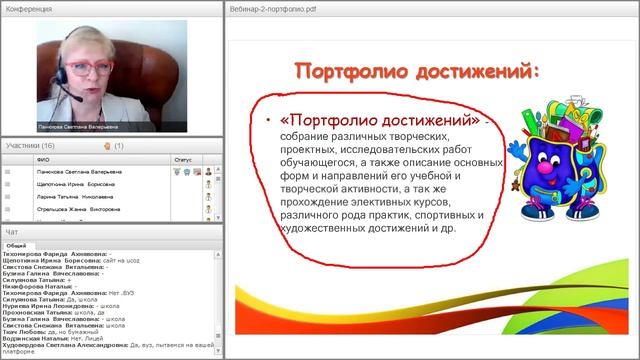Image resolution: width=640 pixels, height=360 pixels.
Task: Click the Худовердова Светлана Александровна chat message
Action: coord(108,348)
